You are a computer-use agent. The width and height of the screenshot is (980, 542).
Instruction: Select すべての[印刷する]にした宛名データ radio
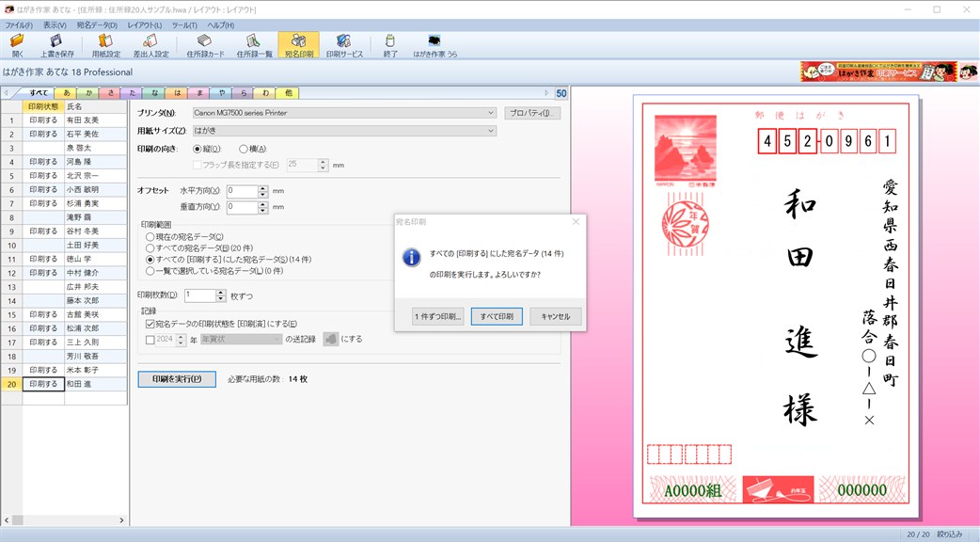click(x=150, y=260)
